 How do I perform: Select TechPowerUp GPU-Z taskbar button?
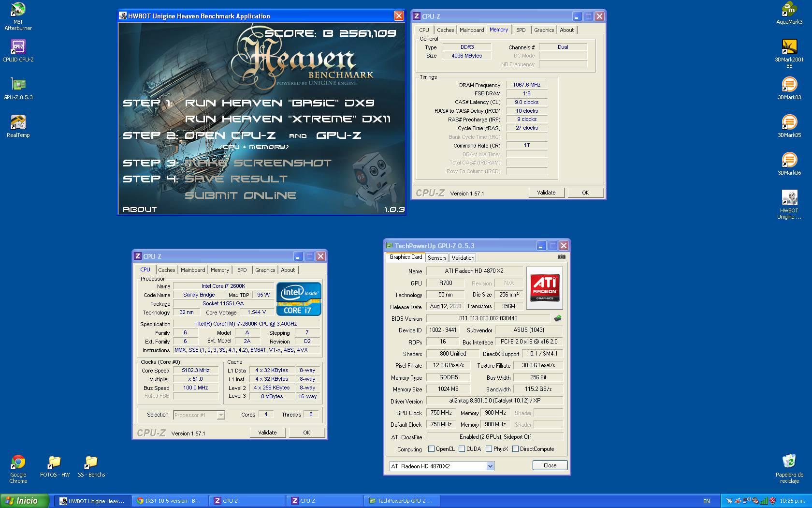tap(402, 501)
